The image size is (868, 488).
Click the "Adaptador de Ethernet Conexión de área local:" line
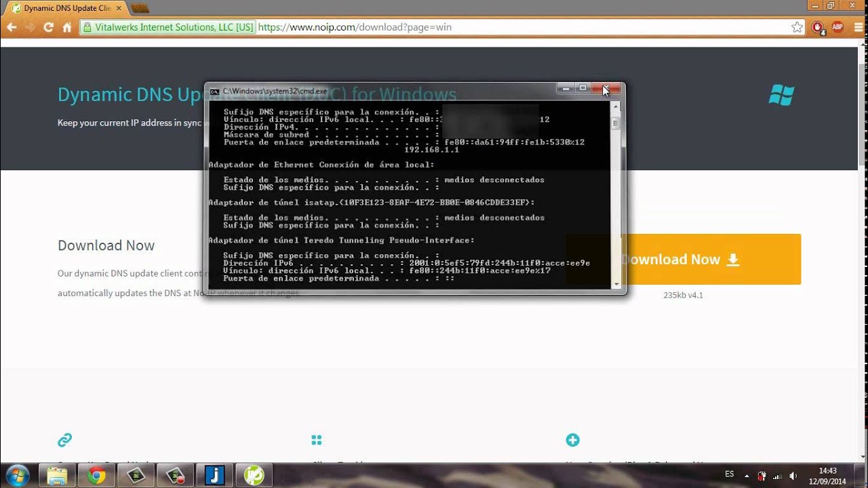click(x=321, y=165)
